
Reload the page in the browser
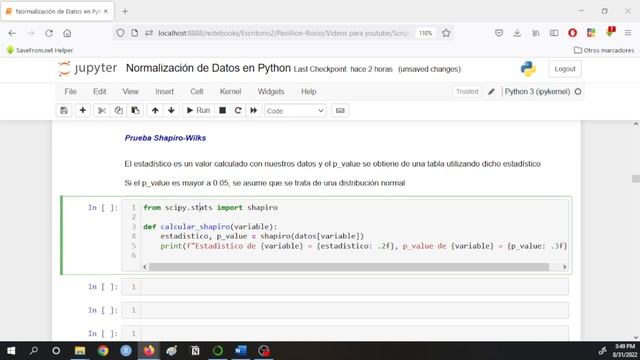coord(49,33)
